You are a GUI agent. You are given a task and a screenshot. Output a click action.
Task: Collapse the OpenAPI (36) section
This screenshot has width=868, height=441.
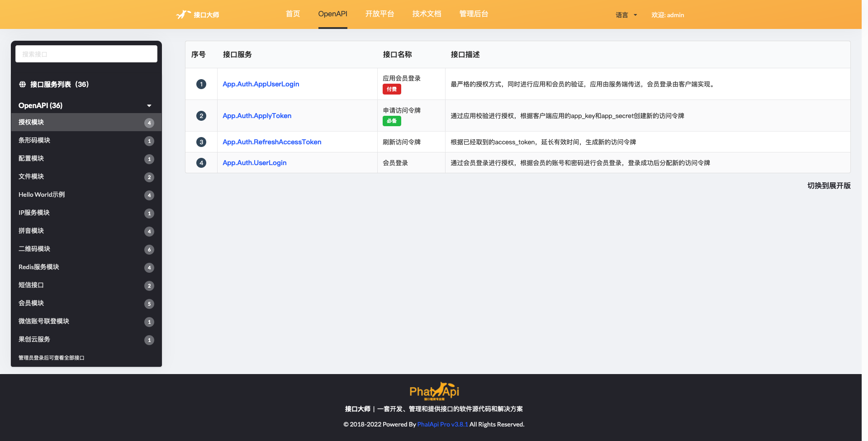pyautogui.click(x=149, y=105)
